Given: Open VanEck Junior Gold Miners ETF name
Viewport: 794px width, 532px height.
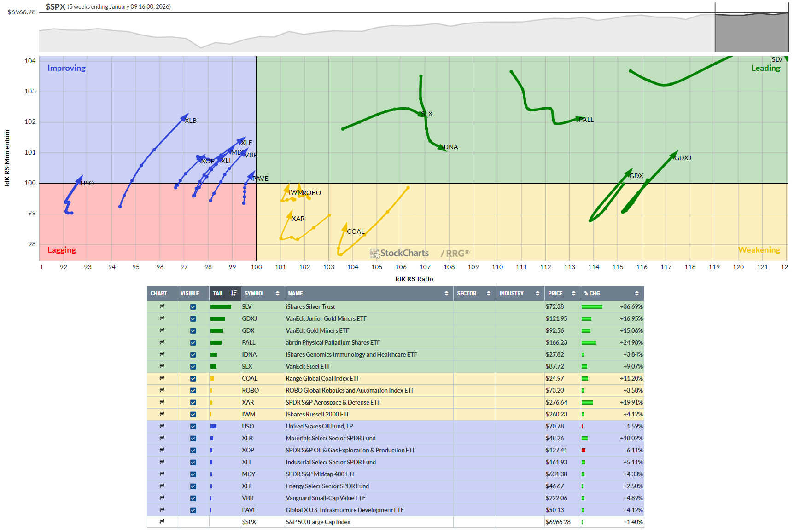Looking at the screenshot, I should click(x=326, y=318).
